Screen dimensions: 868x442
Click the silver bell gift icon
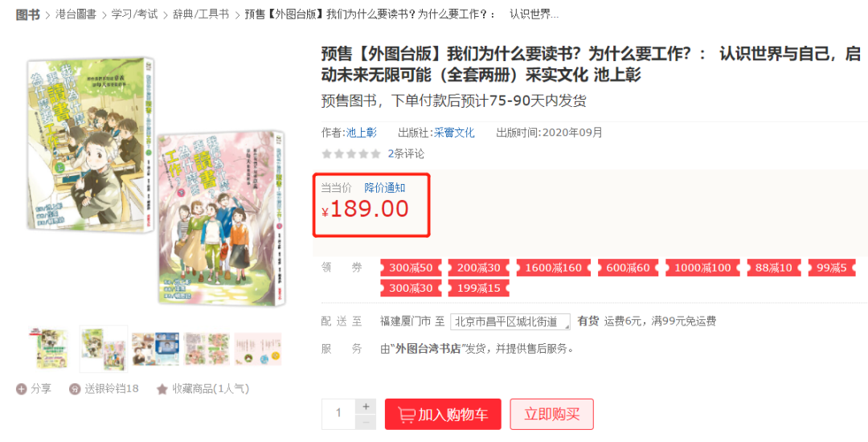point(75,389)
